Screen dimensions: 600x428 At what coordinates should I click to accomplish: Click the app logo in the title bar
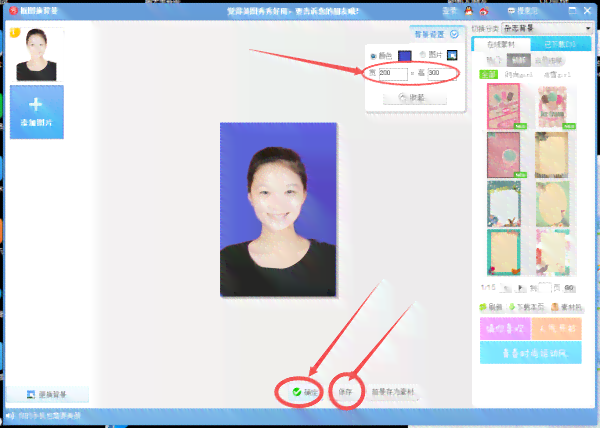(x=13, y=10)
